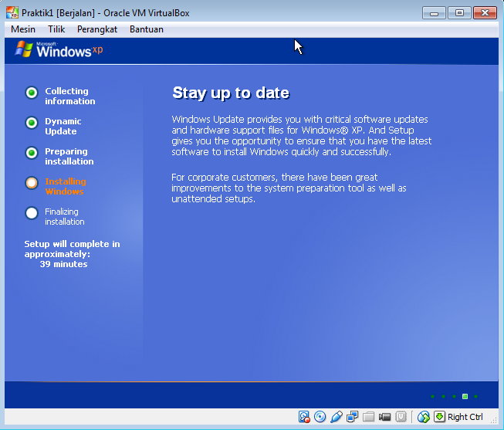Click the green progress dots indicator
Image resolution: width=504 pixels, height=430 pixels.
(454, 396)
